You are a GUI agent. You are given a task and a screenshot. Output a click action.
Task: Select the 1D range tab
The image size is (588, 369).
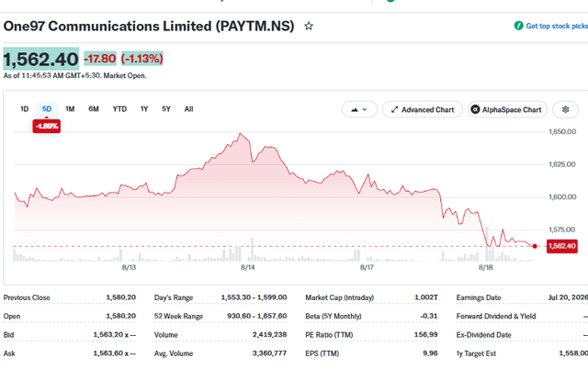click(25, 109)
